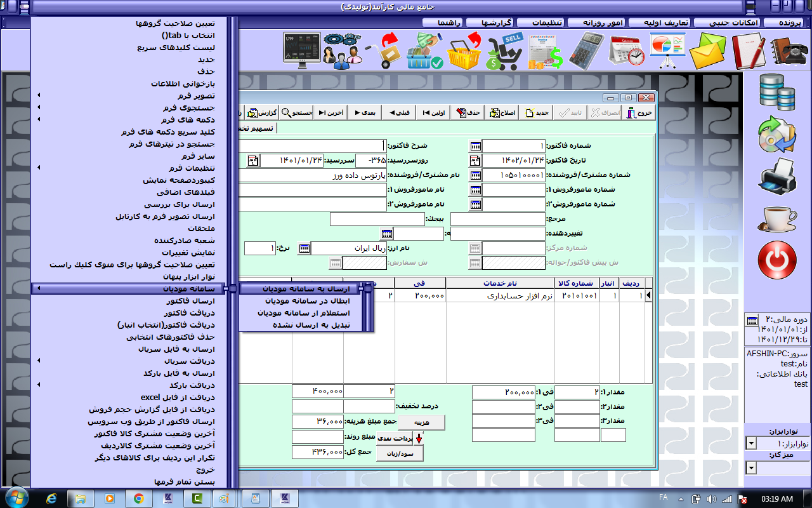Click the هزینه button
This screenshot has width=812, height=508.
coord(421,422)
